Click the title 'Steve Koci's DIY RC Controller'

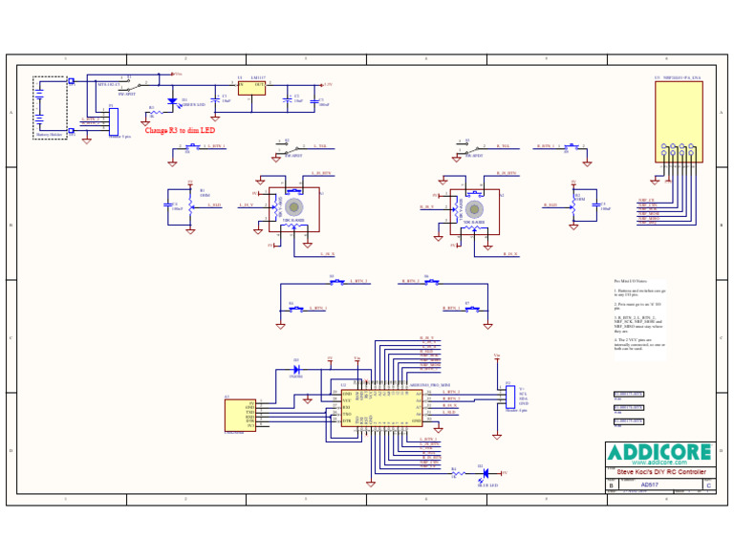(x=661, y=472)
